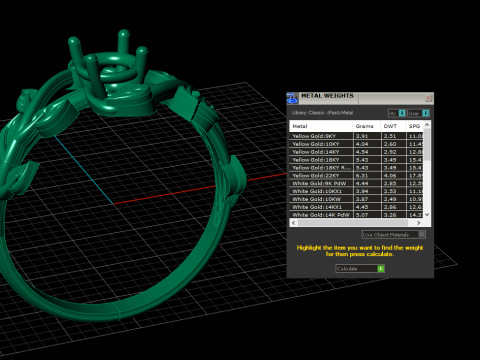The width and height of the screenshot is (480, 360).
Task: Select the White Gold:10KX1 row
Action: (x=356, y=191)
